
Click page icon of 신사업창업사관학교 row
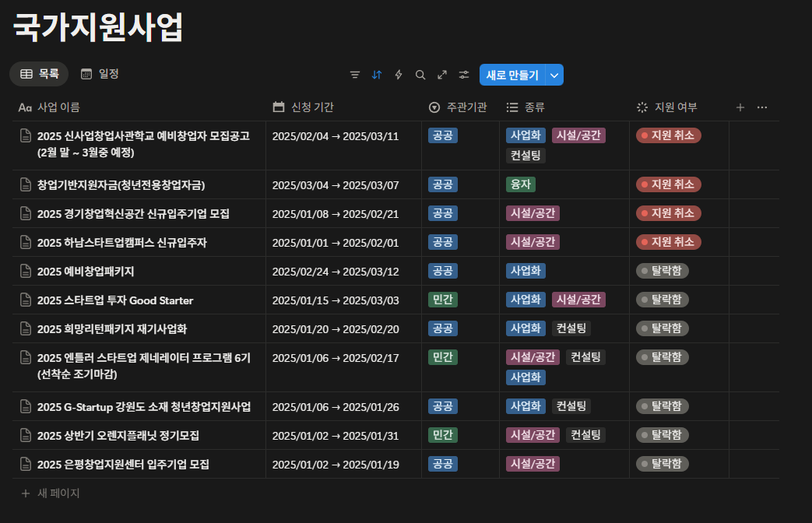(26, 135)
